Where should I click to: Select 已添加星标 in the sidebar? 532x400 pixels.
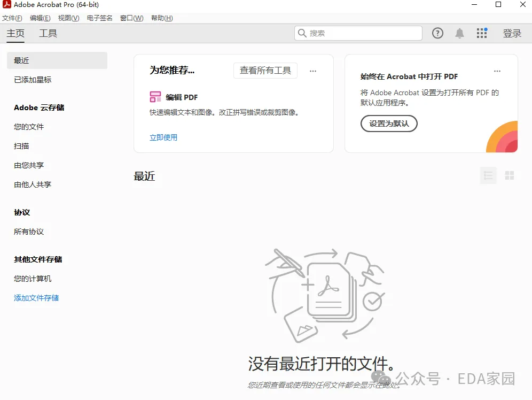point(33,80)
